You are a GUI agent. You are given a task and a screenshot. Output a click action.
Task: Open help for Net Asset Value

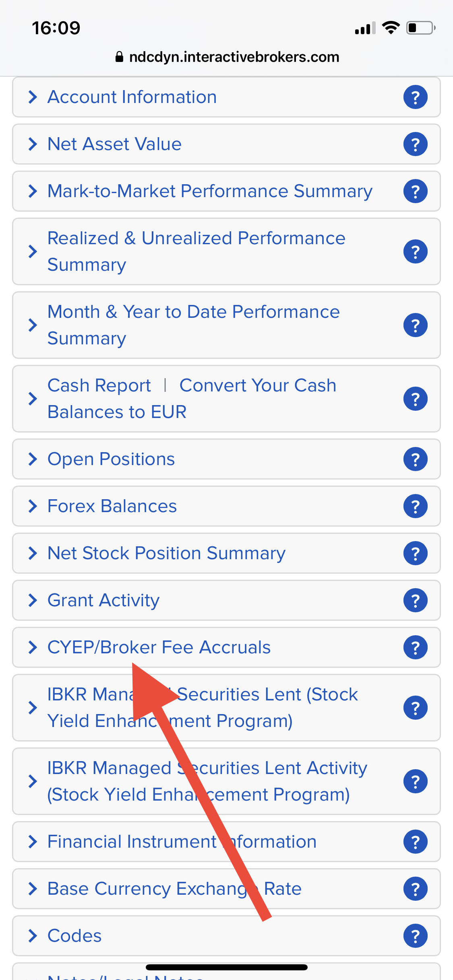[x=415, y=144]
